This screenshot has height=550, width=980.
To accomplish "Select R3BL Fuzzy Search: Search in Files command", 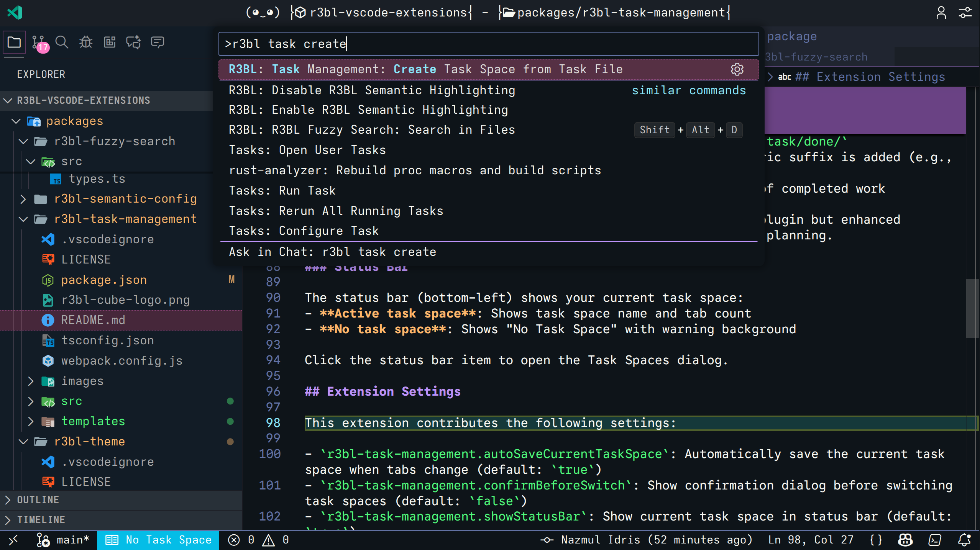I will coord(372,129).
